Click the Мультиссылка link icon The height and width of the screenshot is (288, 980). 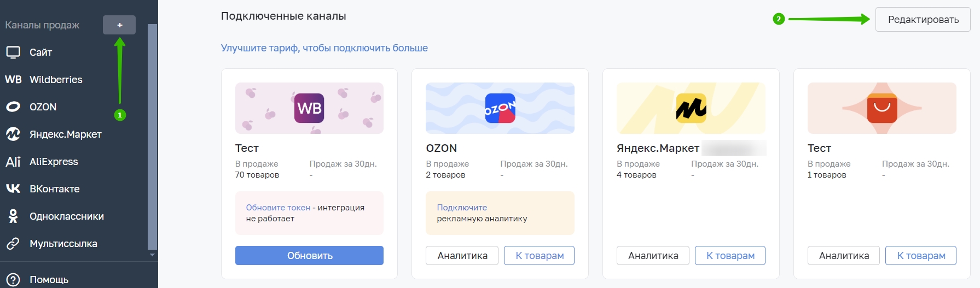point(13,244)
